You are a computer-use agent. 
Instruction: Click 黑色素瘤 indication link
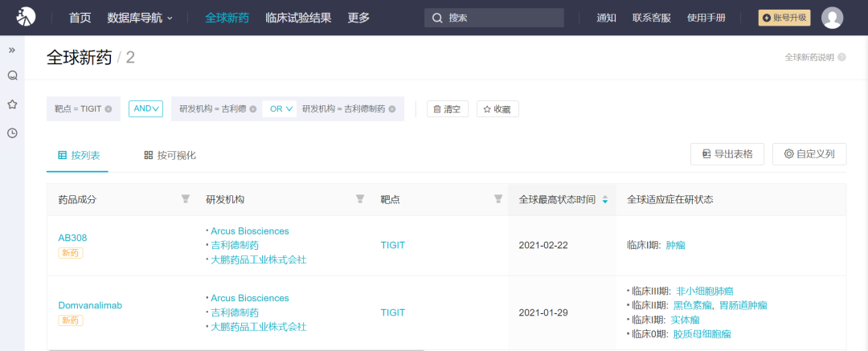point(691,305)
